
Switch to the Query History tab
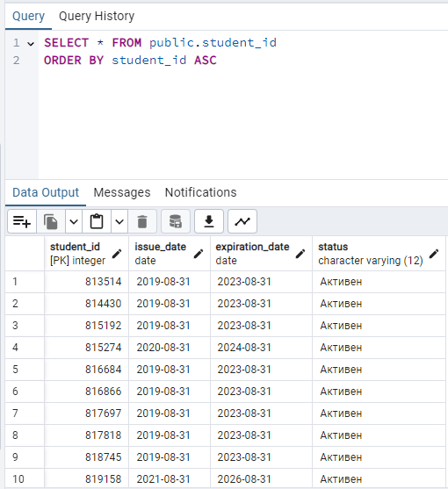[97, 16]
